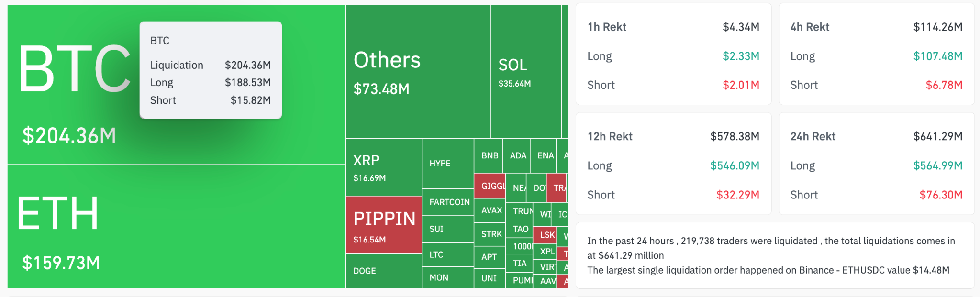Select the DOGE heatmap tile
The height and width of the screenshot is (297, 980).
click(384, 271)
